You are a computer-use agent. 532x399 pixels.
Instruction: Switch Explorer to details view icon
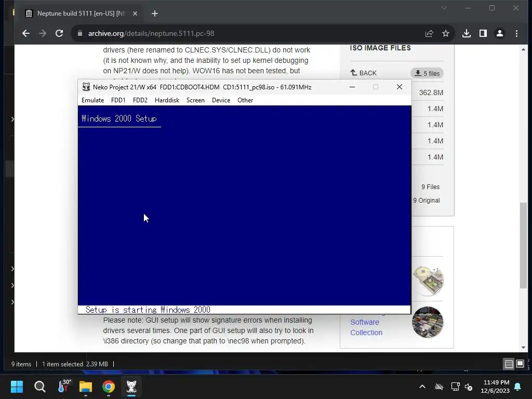point(509,364)
